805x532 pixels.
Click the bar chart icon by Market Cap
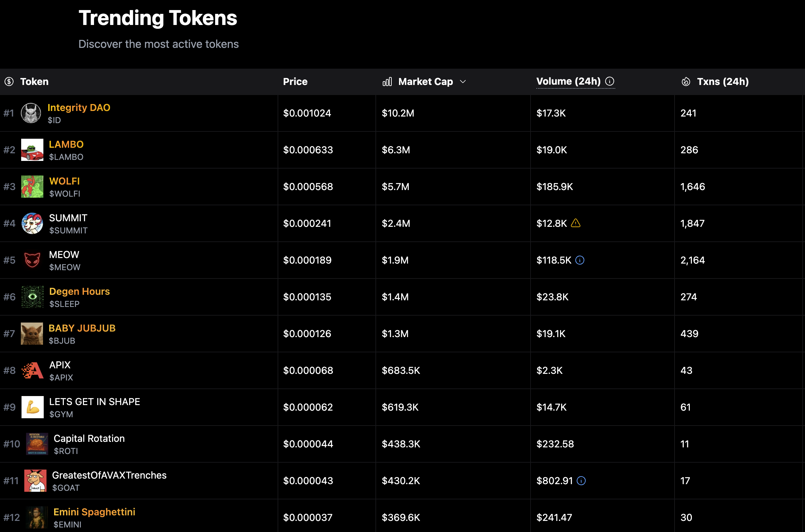387,81
